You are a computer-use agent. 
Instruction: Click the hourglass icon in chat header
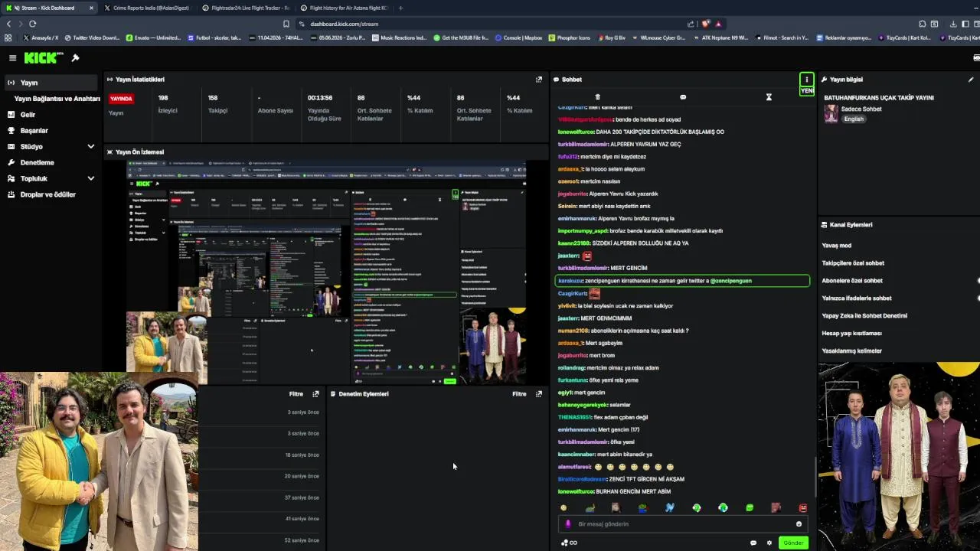(769, 97)
